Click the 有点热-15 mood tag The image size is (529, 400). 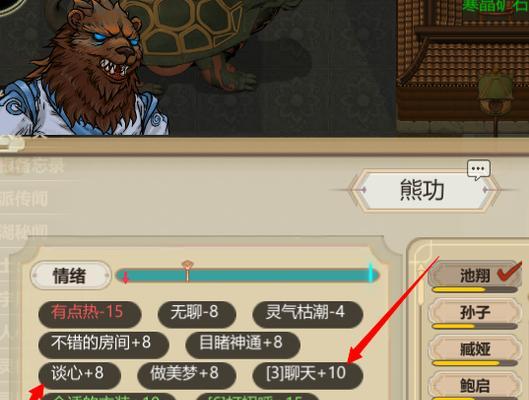(x=89, y=313)
